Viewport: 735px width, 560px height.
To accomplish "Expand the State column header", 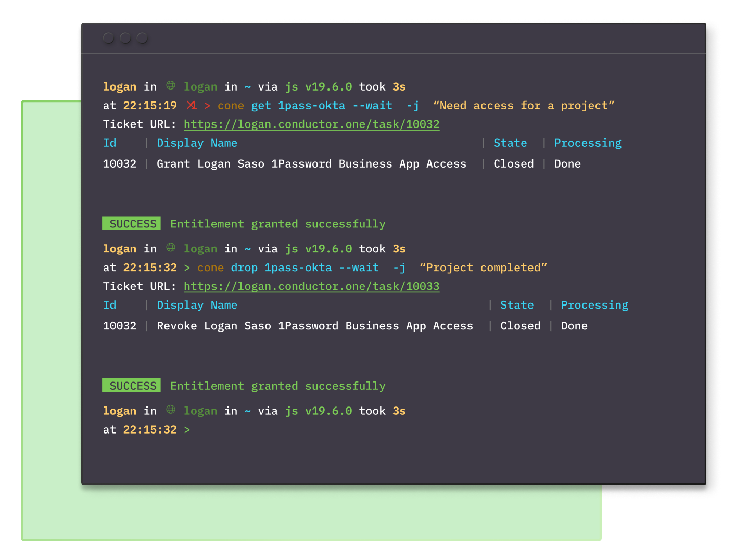I will pos(510,143).
